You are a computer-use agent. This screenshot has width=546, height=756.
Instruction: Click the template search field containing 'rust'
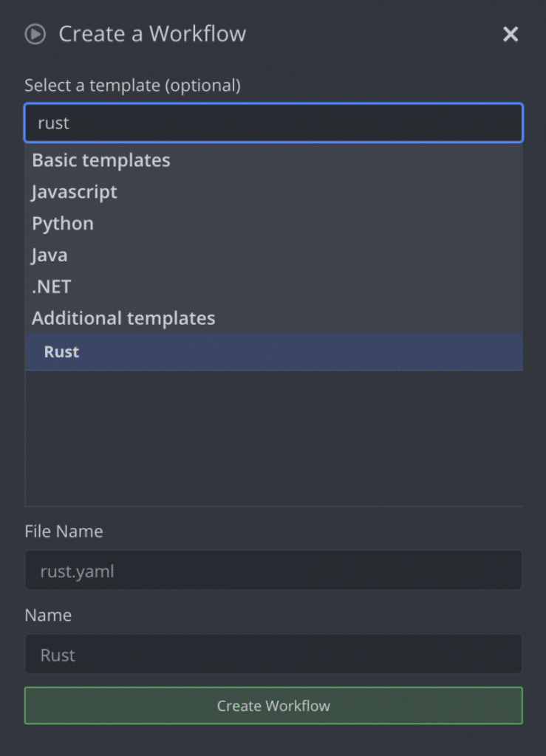click(273, 123)
